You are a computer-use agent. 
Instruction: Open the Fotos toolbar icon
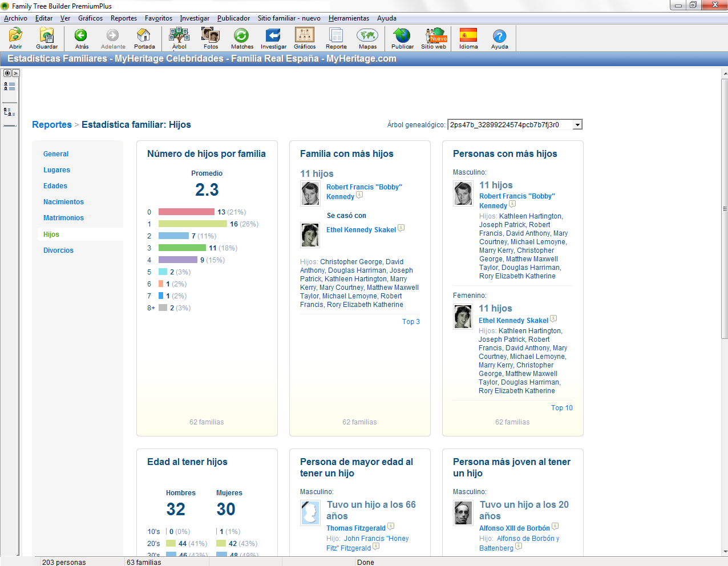[211, 38]
